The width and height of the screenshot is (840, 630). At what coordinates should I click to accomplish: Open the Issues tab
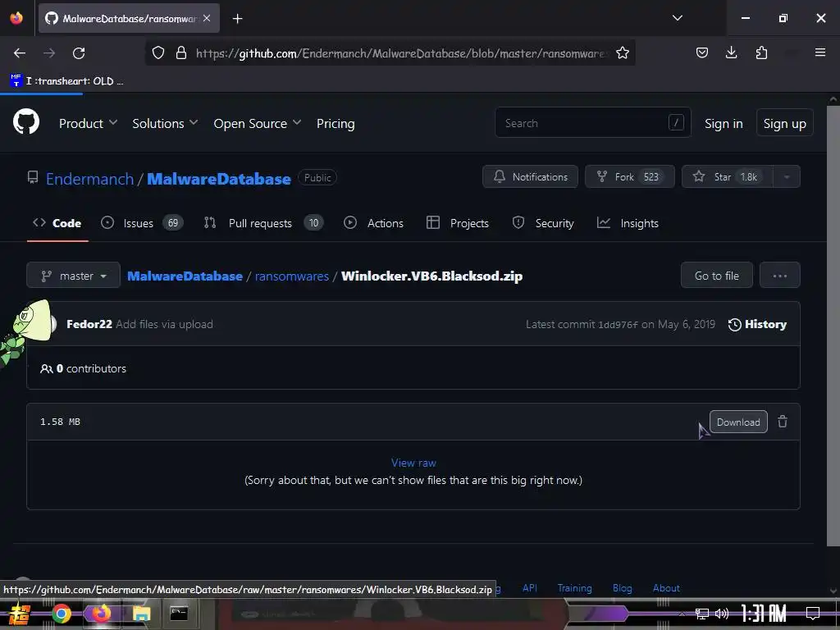[x=142, y=223]
